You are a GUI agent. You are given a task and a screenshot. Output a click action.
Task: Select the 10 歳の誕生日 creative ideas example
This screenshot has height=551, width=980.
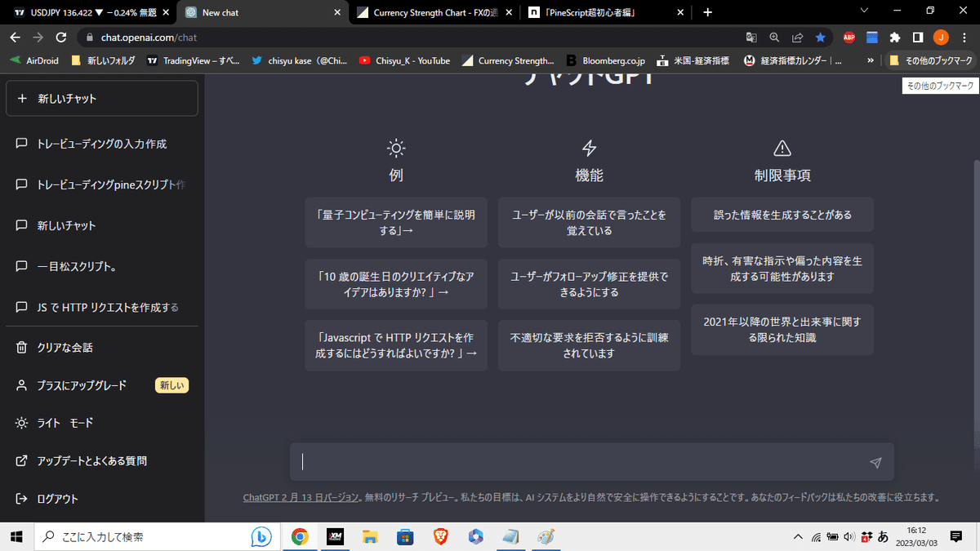396,284
